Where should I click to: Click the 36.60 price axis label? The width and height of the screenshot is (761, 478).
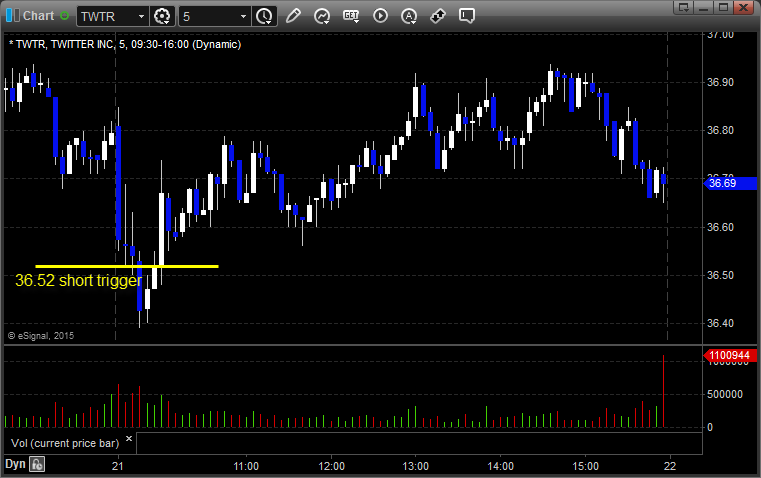720,227
